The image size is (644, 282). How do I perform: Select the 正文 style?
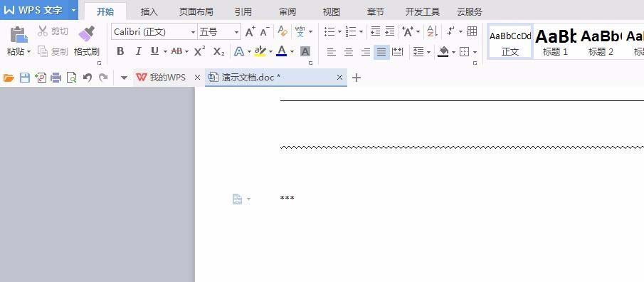tap(510, 41)
